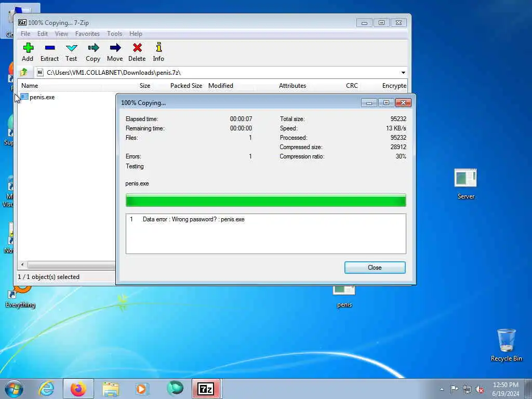Click the Delete toolbar icon

point(137,48)
